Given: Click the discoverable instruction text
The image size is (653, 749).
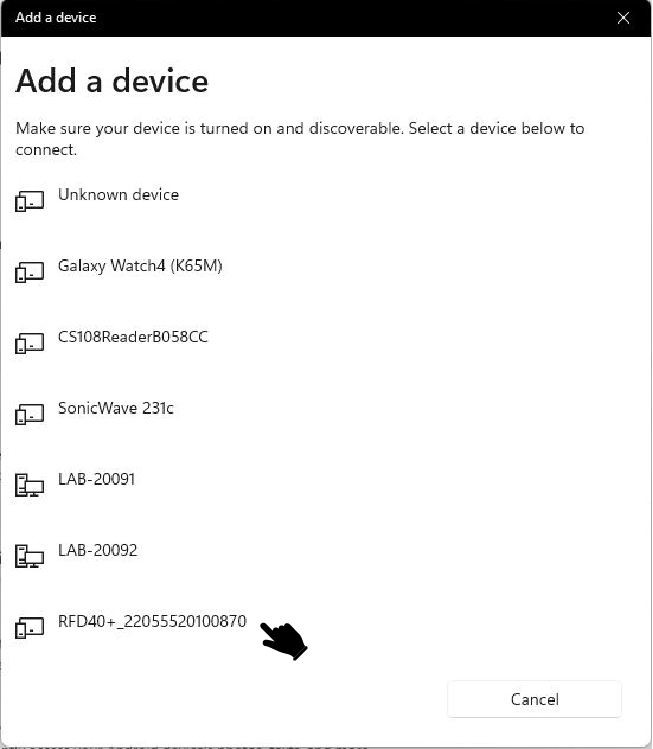Looking at the screenshot, I should point(300,139).
